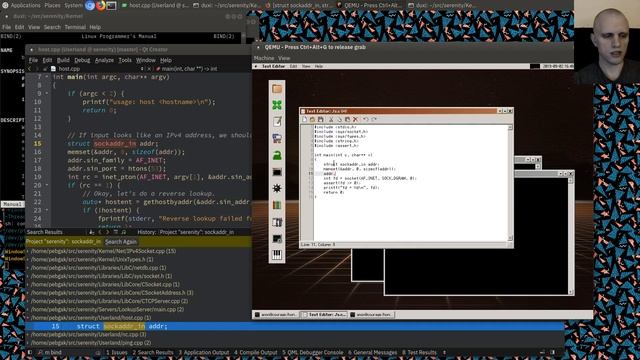Click the Copy icon in Text Editor toolbar
The image size is (640, 360).
(339, 119)
